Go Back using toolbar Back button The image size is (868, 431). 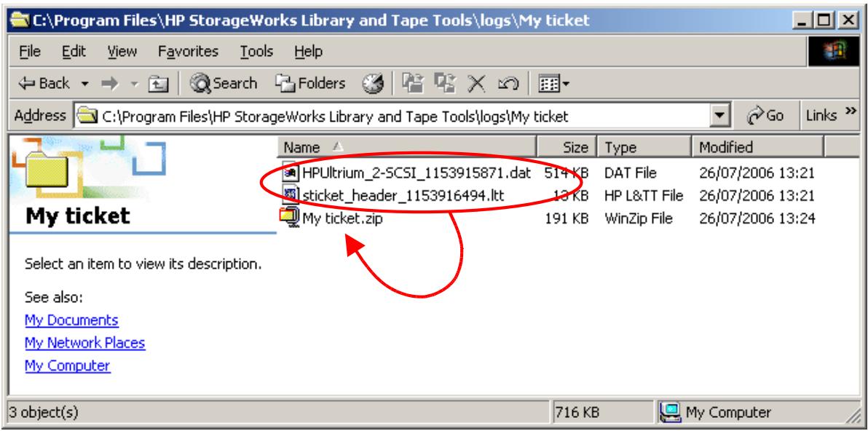(44, 84)
